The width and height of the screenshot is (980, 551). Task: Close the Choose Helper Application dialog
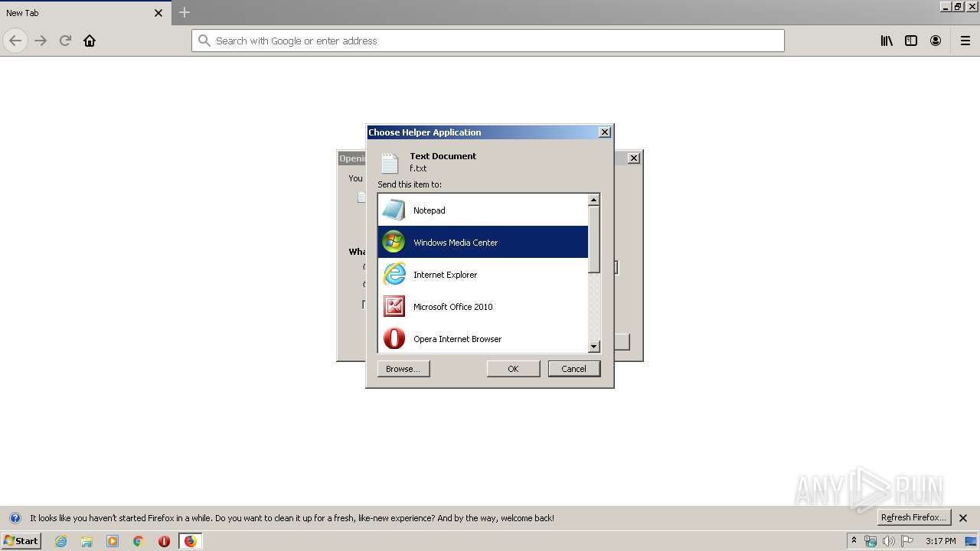[x=604, y=132]
